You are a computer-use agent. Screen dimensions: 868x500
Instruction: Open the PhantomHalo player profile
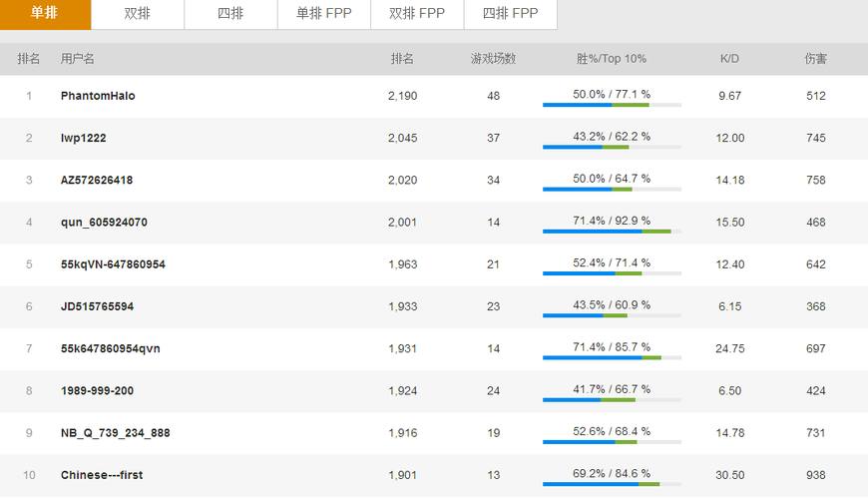[98, 96]
